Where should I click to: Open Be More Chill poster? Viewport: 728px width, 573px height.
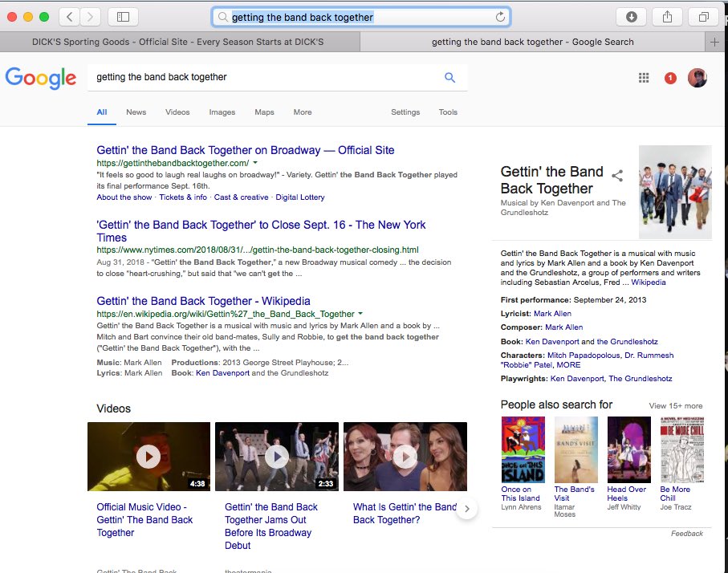(x=682, y=449)
